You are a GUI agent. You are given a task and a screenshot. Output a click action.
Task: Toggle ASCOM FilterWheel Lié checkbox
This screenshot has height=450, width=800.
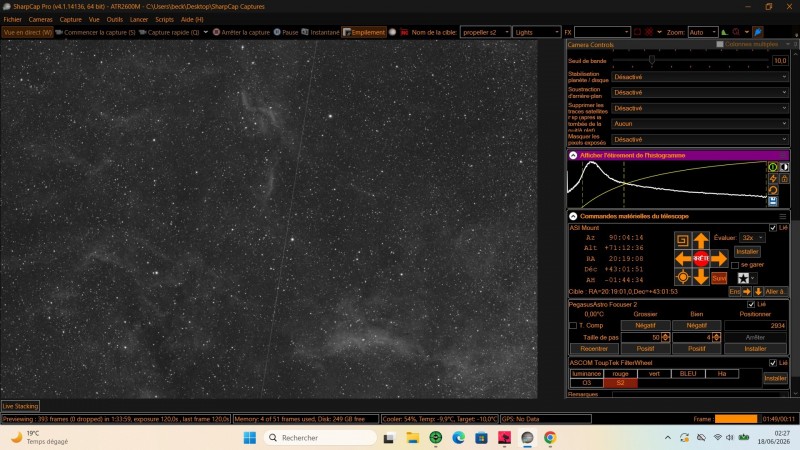pyautogui.click(x=773, y=363)
